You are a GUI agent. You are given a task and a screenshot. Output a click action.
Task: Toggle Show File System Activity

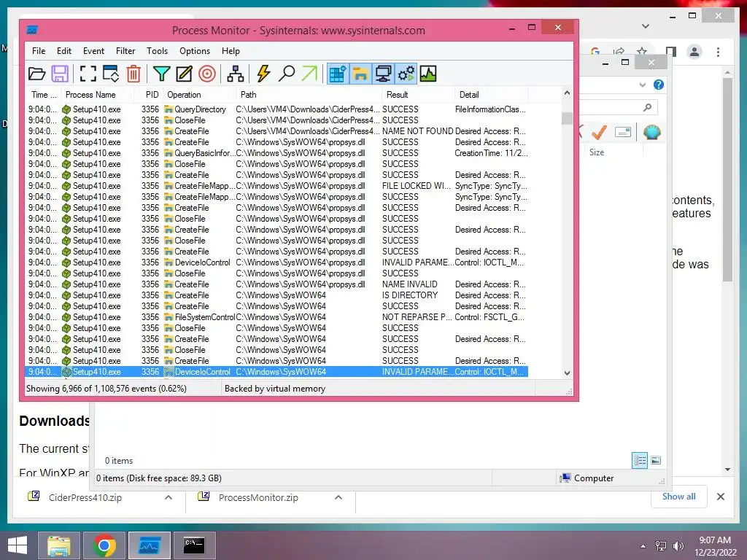360,74
